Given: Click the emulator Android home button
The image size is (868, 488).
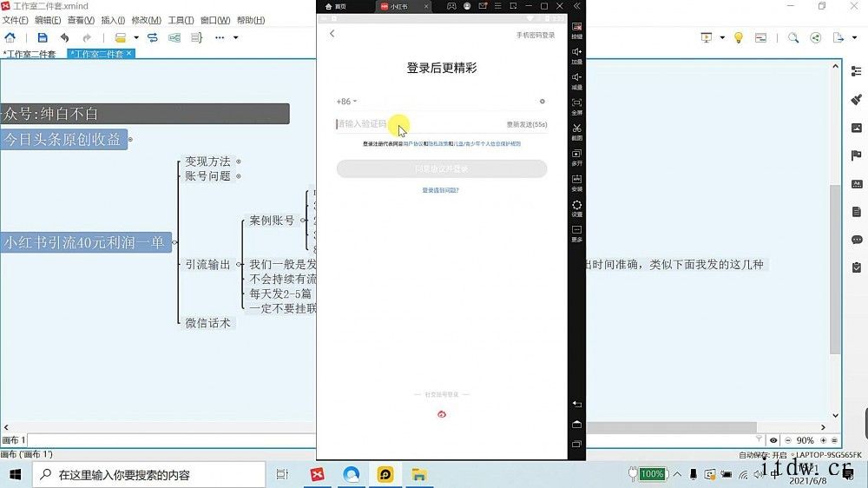Looking at the screenshot, I should (576, 425).
